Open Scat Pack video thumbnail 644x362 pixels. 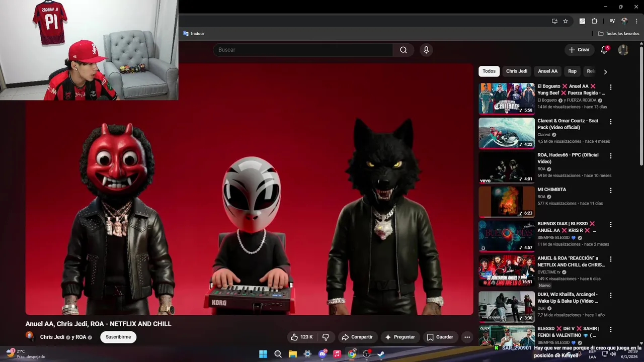tap(507, 133)
